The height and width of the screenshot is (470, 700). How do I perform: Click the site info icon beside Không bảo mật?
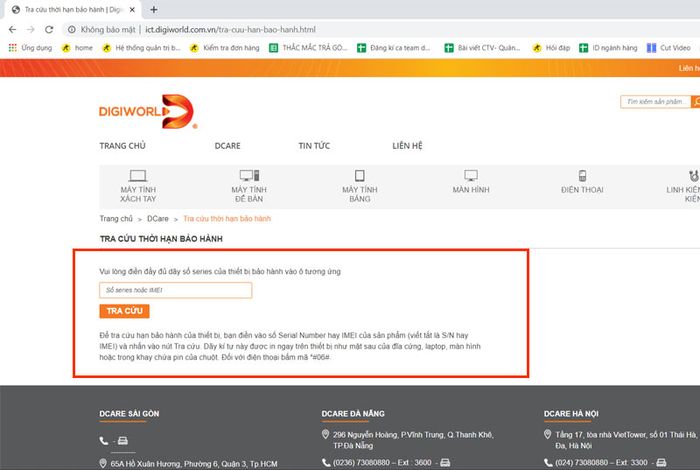point(71,29)
